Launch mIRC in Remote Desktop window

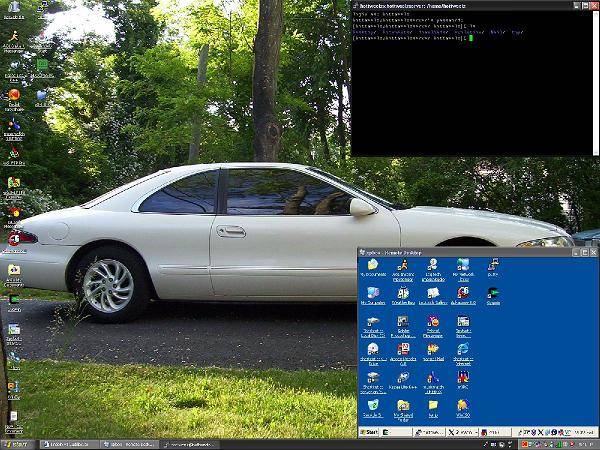point(463,377)
